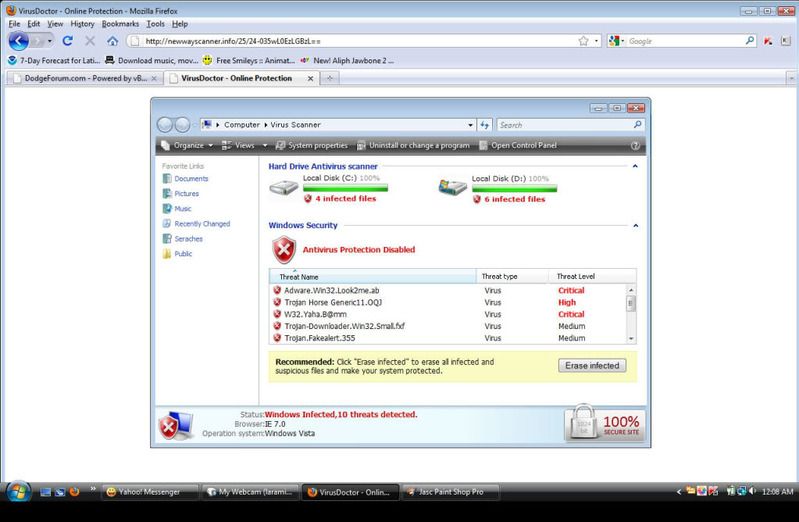Click System properties in toolbar

(311, 145)
